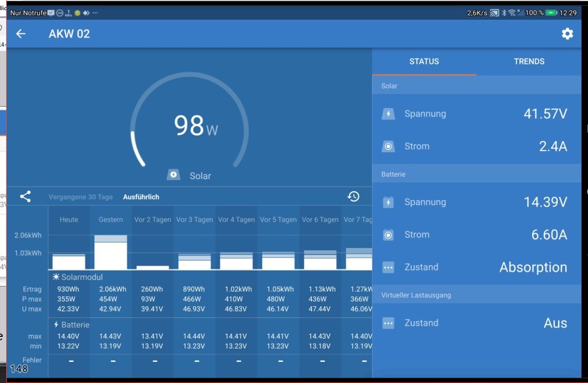Tap the share icon above the history chart

[x=25, y=196]
